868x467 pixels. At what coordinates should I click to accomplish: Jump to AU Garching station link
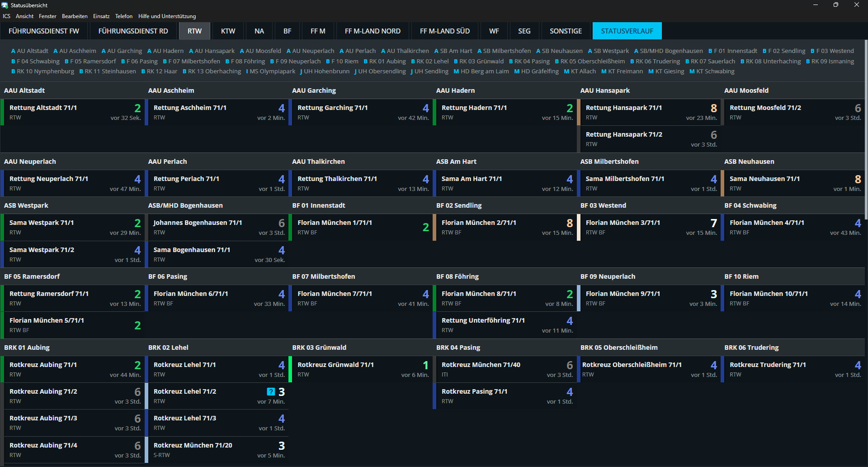tap(122, 51)
